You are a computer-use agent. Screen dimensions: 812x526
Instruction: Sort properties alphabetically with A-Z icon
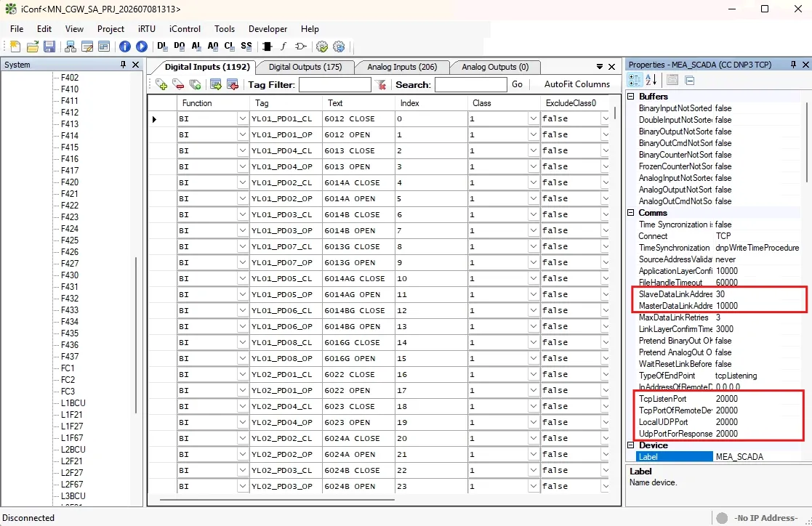tap(651, 80)
